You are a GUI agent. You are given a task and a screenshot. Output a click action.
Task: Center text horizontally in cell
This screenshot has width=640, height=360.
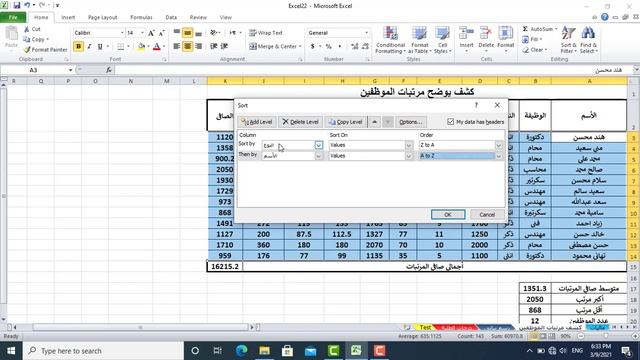pyautogui.click(x=187, y=47)
